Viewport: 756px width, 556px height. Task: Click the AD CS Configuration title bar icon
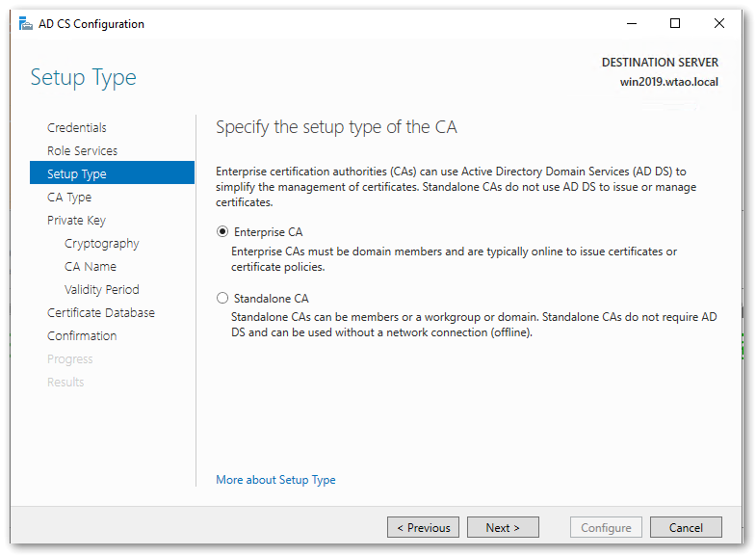(25, 24)
